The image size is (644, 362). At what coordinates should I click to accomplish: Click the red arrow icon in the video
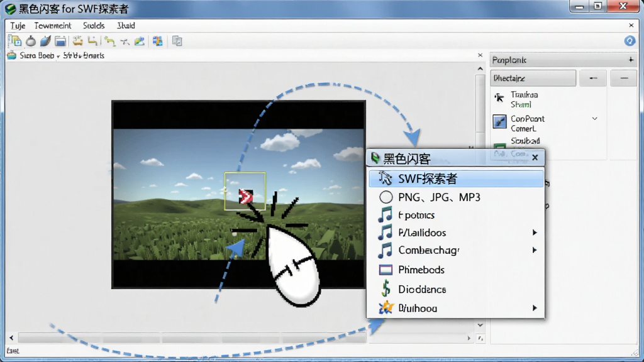[246, 196]
